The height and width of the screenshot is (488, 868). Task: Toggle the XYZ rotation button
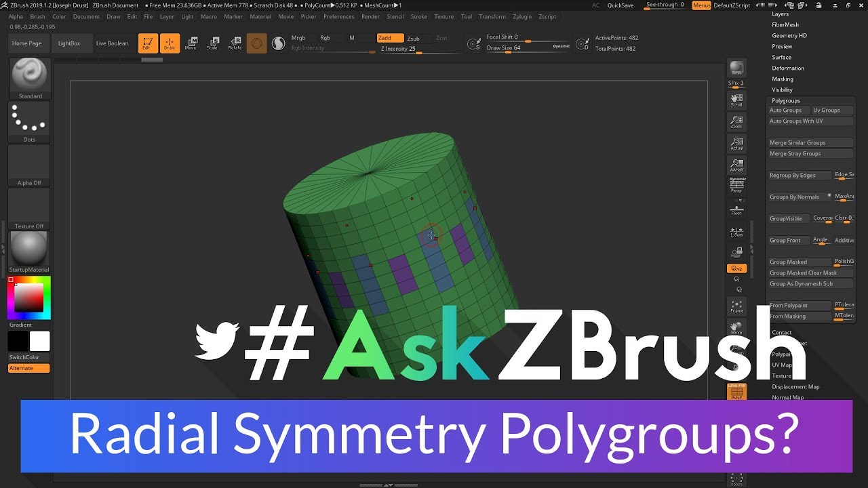pyautogui.click(x=736, y=268)
